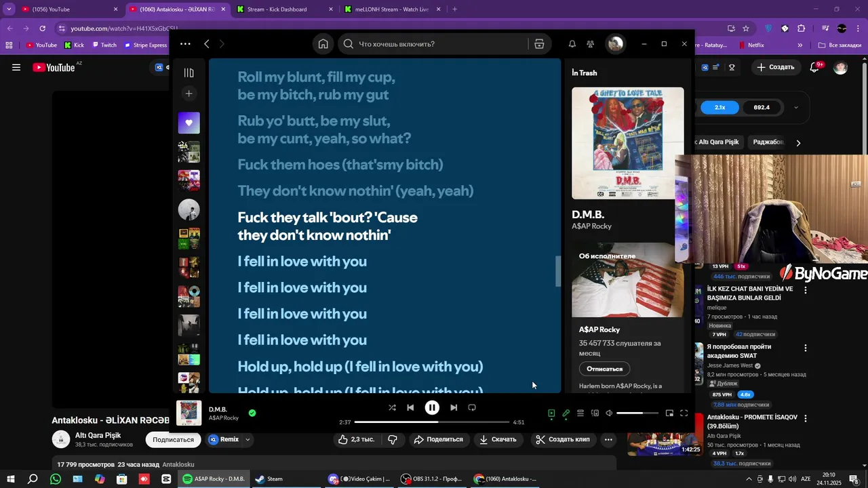Open Windows Start menu

tap(11, 479)
